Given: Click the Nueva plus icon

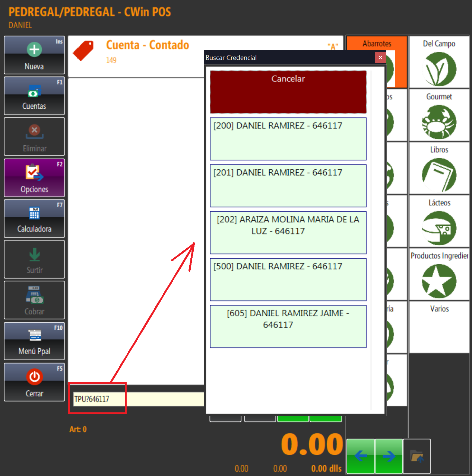Looking at the screenshot, I should coord(34,49).
